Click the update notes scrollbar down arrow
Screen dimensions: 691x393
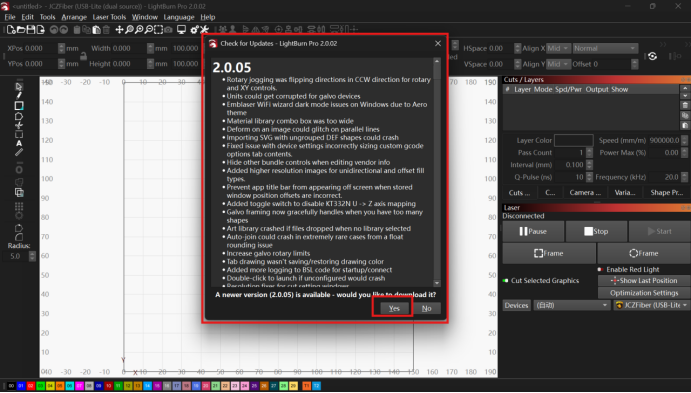tap(437, 283)
